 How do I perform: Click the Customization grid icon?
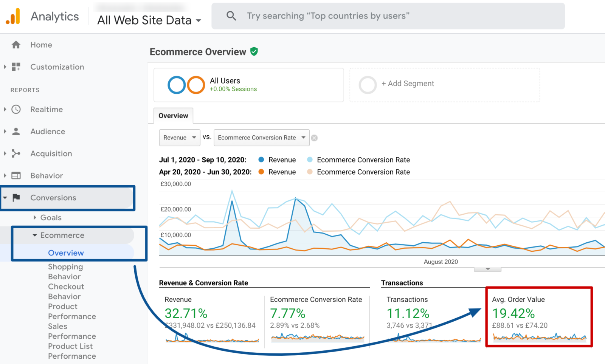tap(16, 67)
